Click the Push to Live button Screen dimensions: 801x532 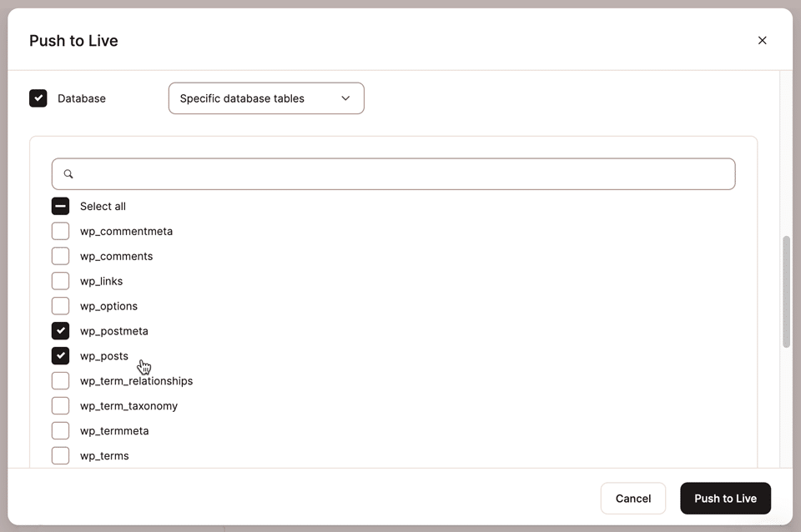[725, 499]
